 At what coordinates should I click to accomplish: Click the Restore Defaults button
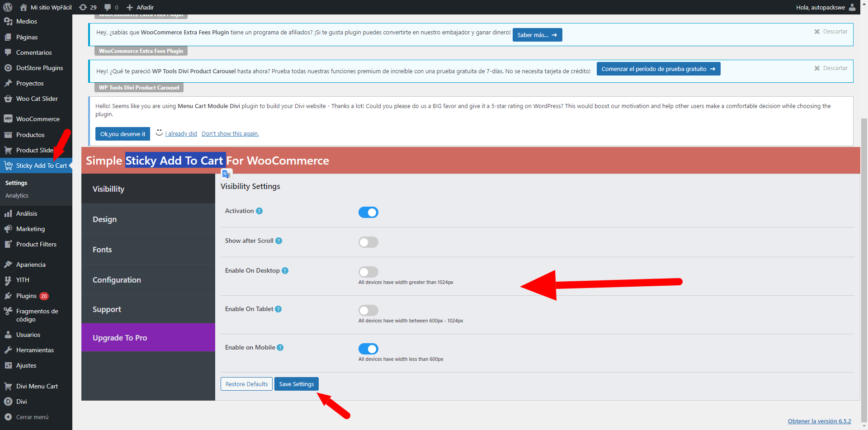pos(246,384)
